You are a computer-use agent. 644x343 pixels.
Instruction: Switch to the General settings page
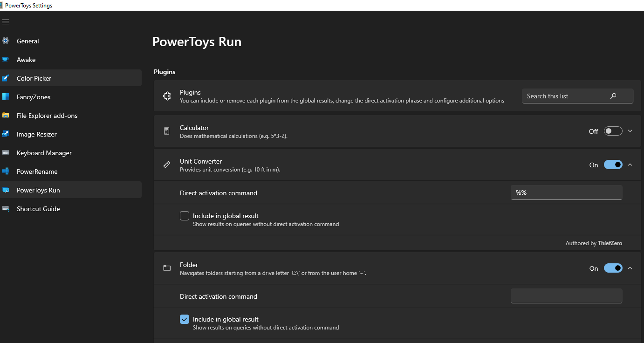coord(6,41)
